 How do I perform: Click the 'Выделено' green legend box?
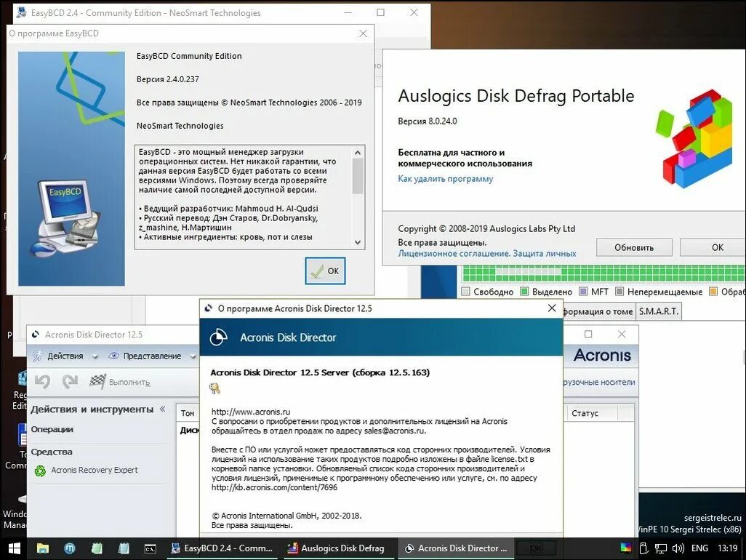click(x=524, y=291)
